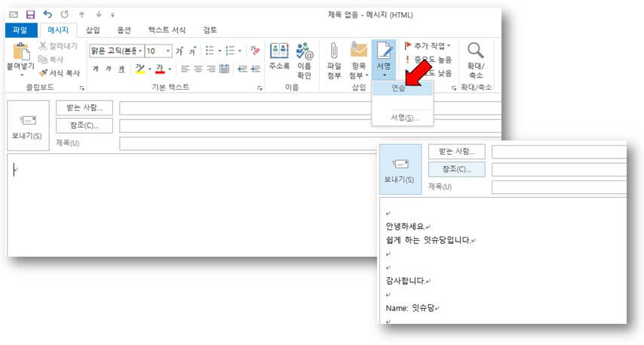Switch to 삽입 tab
This screenshot has height=345, width=644.
tap(93, 30)
